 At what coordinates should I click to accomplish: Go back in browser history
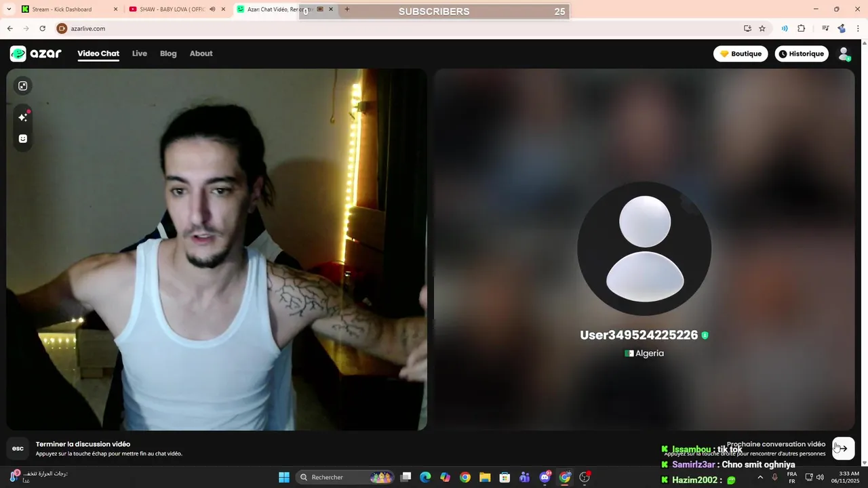(x=9, y=28)
